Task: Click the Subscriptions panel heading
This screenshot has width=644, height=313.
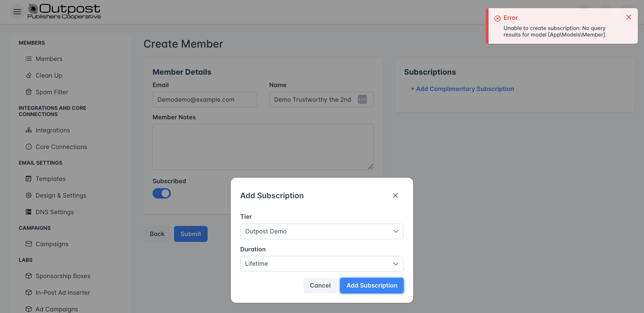Action: click(x=430, y=72)
